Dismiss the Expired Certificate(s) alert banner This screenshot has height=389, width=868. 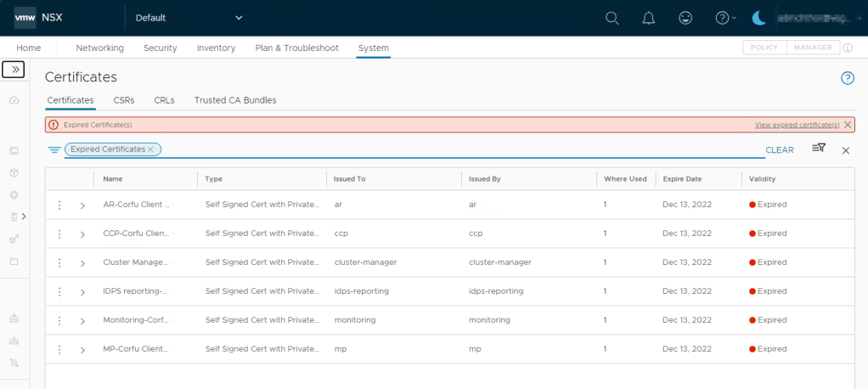click(847, 125)
